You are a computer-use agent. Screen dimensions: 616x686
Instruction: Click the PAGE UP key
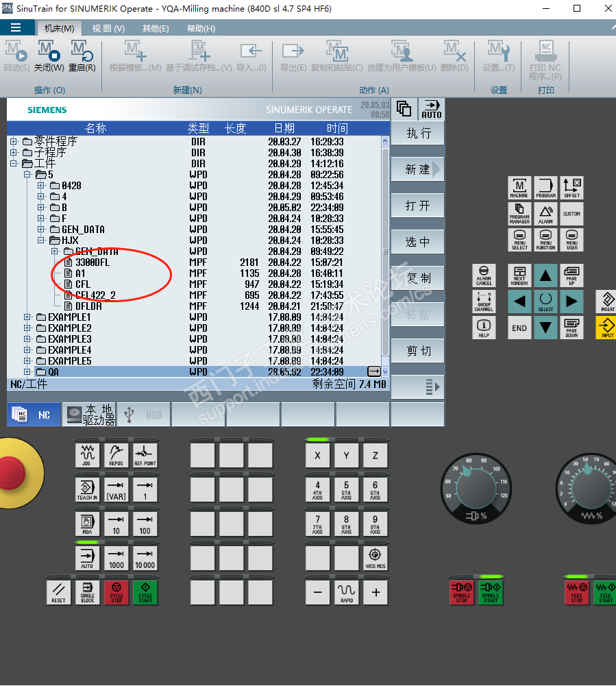(572, 275)
